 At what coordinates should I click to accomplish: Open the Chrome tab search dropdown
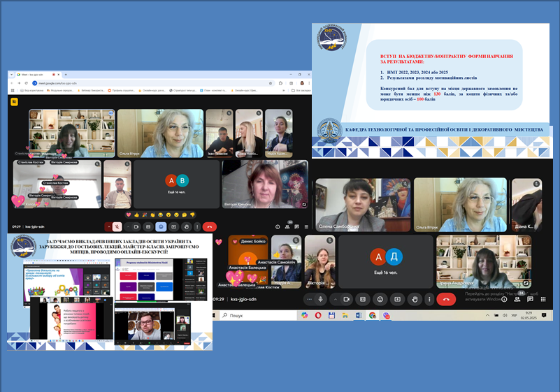(11, 75)
